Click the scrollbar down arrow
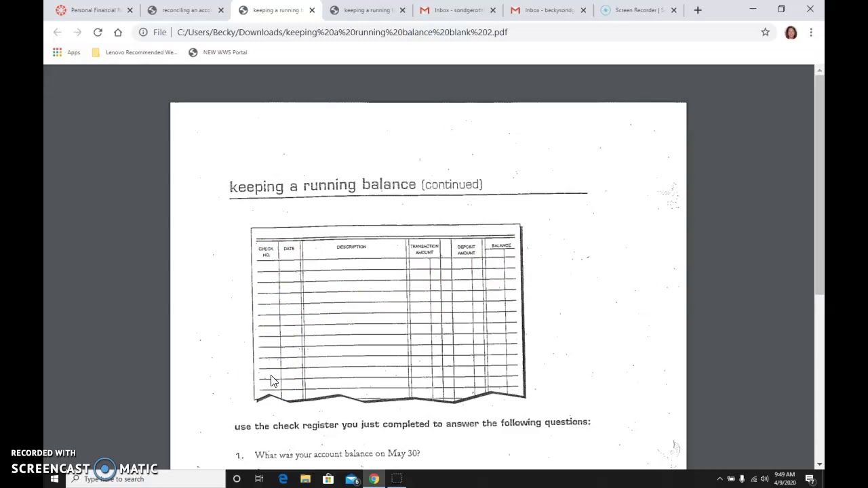Viewport: 868px width, 488px height. 819,464
